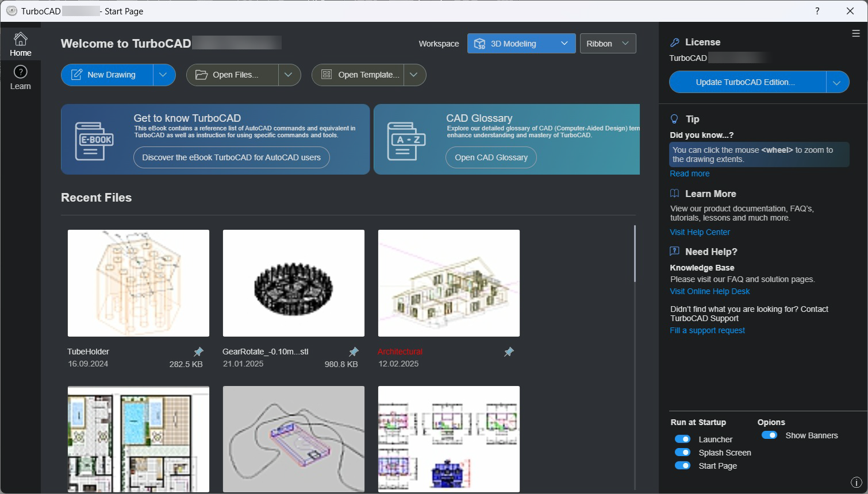
Task: Open the 3D Modeling workspace dropdown
Action: (521, 44)
